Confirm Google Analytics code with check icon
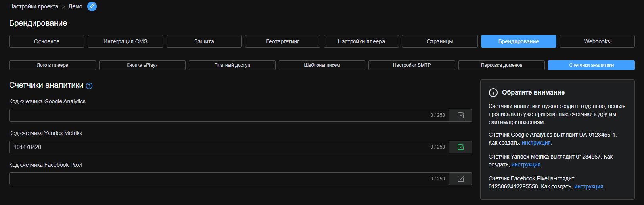 (461, 115)
